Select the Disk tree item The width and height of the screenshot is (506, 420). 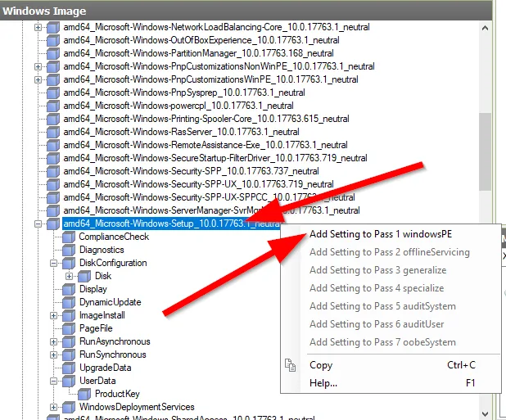(x=103, y=276)
